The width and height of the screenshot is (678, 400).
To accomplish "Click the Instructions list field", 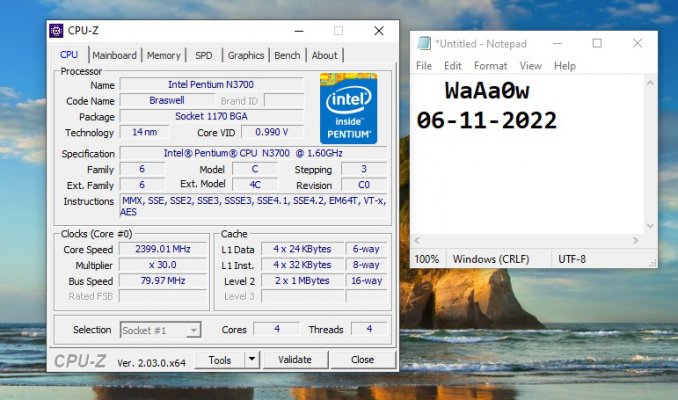I will point(253,206).
